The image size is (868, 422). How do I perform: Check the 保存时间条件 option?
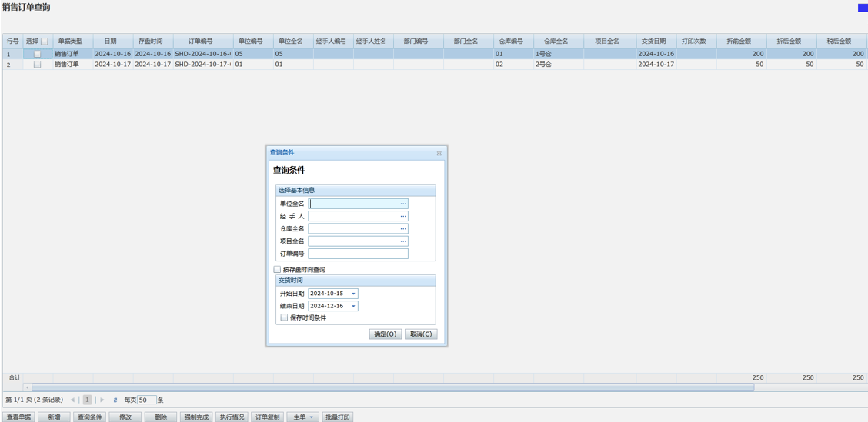pyautogui.click(x=284, y=317)
